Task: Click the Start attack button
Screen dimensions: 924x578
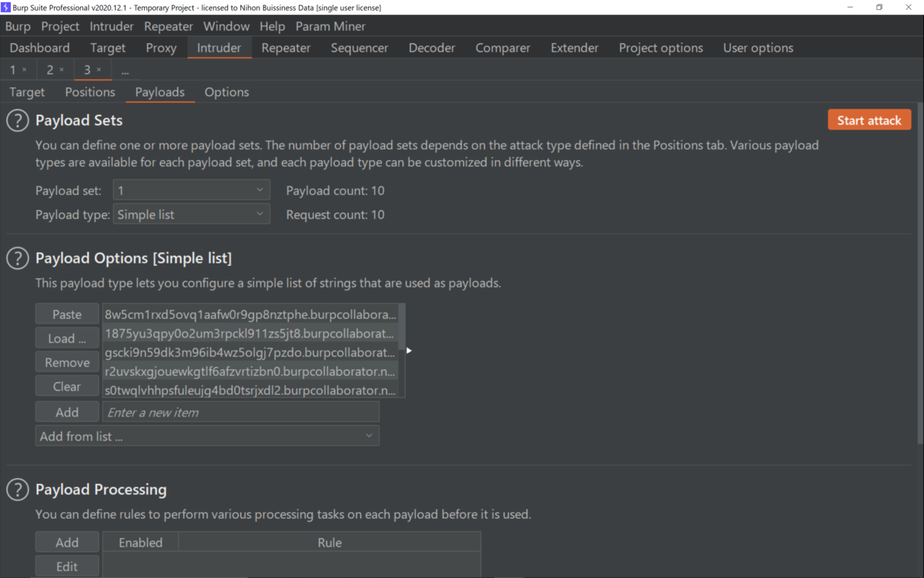Action: click(869, 120)
